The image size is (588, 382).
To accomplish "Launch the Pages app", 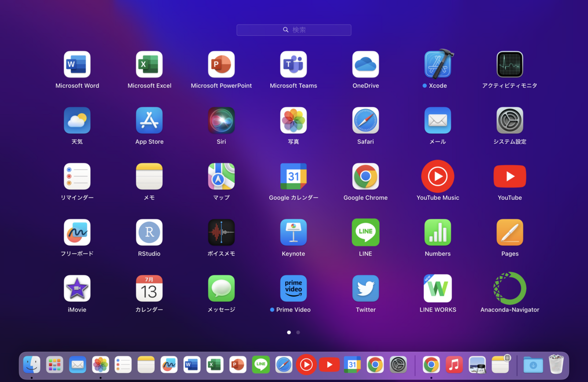I will point(510,232).
